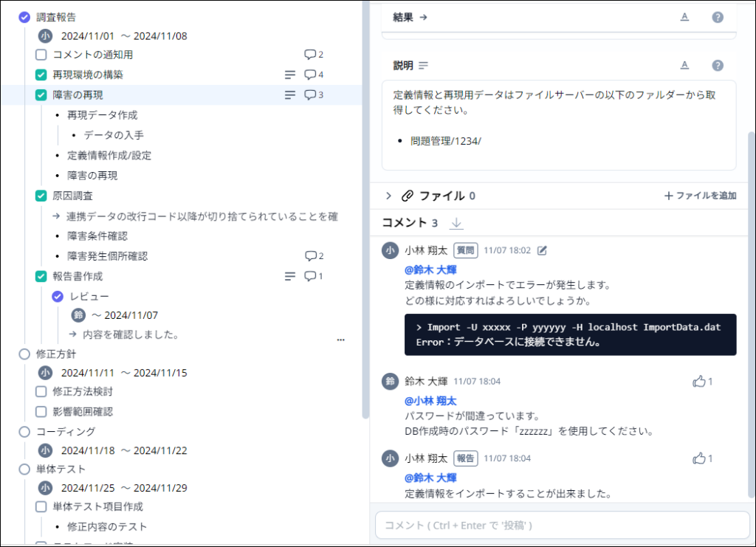The height and width of the screenshot is (547, 756).
Task: Toggle the 調査報告 completion circle
Action: 24,18
